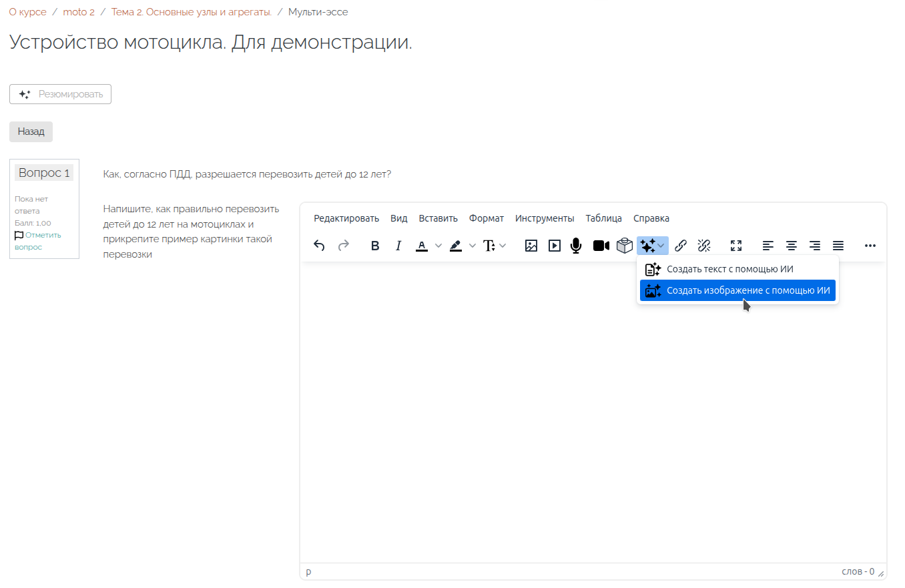905x588 pixels.
Task: Click the page title Устройство мотоцикла
Action: 211,42
